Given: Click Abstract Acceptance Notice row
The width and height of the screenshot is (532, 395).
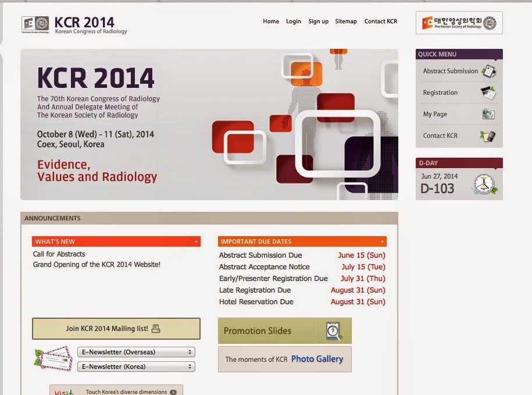Looking at the screenshot, I should 302,266.
